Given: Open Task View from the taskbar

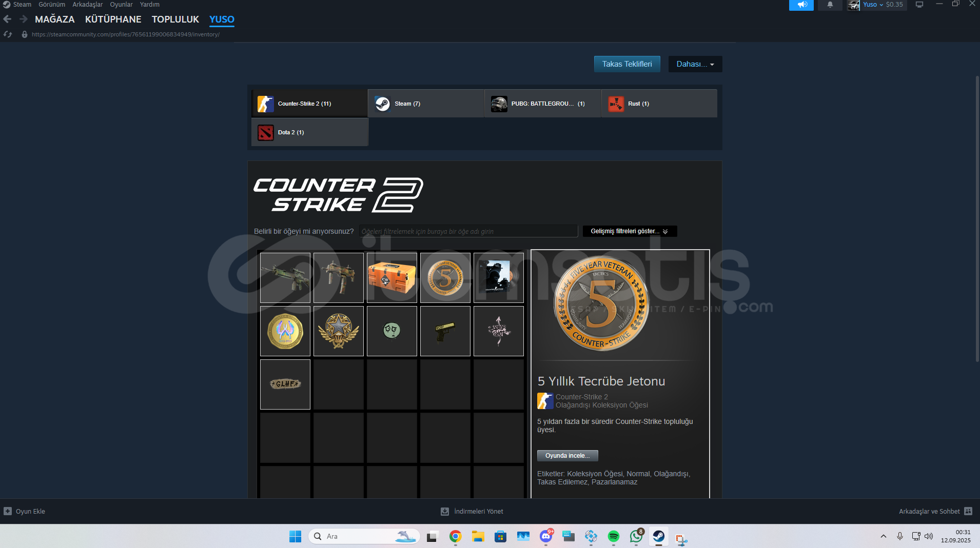Looking at the screenshot, I should [432, 536].
